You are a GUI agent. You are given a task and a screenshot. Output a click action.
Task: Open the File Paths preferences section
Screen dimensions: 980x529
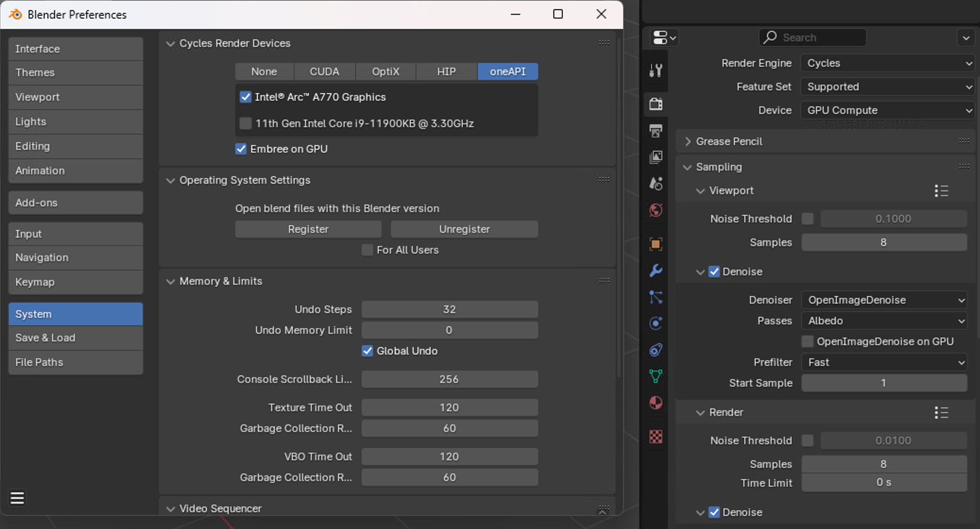(76, 362)
